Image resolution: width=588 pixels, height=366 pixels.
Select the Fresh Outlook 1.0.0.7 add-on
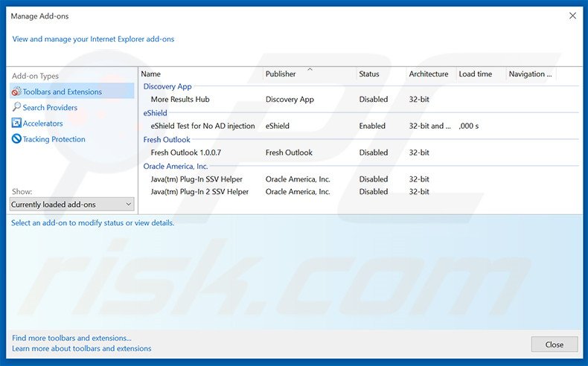tap(185, 152)
